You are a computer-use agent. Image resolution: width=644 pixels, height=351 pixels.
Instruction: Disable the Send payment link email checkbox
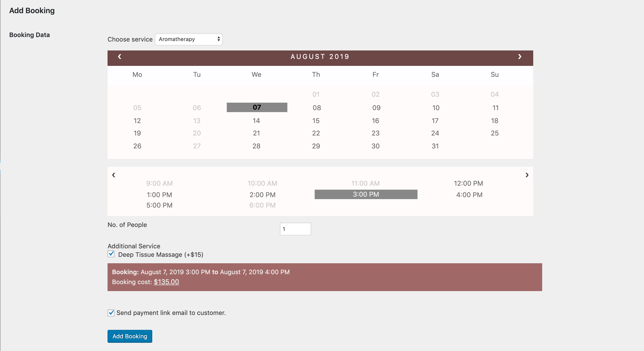[112, 312]
